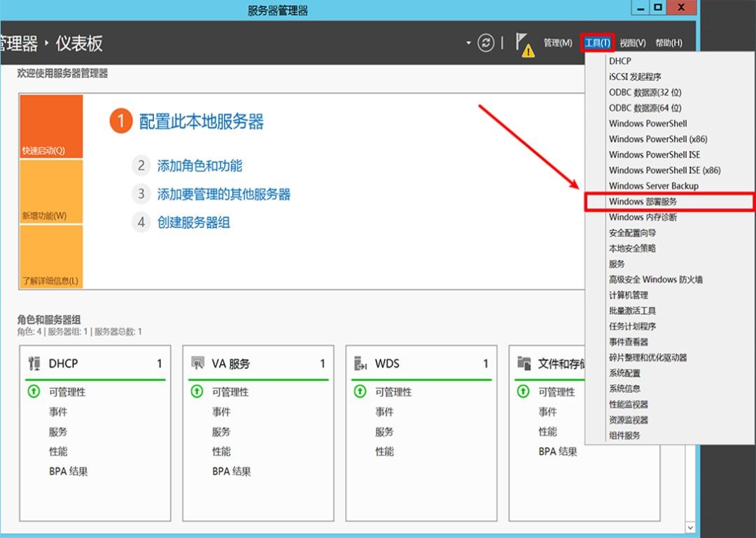The height and width of the screenshot is (538, 756).
Task: Click the 文件和存储 tile icon
Action: tap(524, 363)
